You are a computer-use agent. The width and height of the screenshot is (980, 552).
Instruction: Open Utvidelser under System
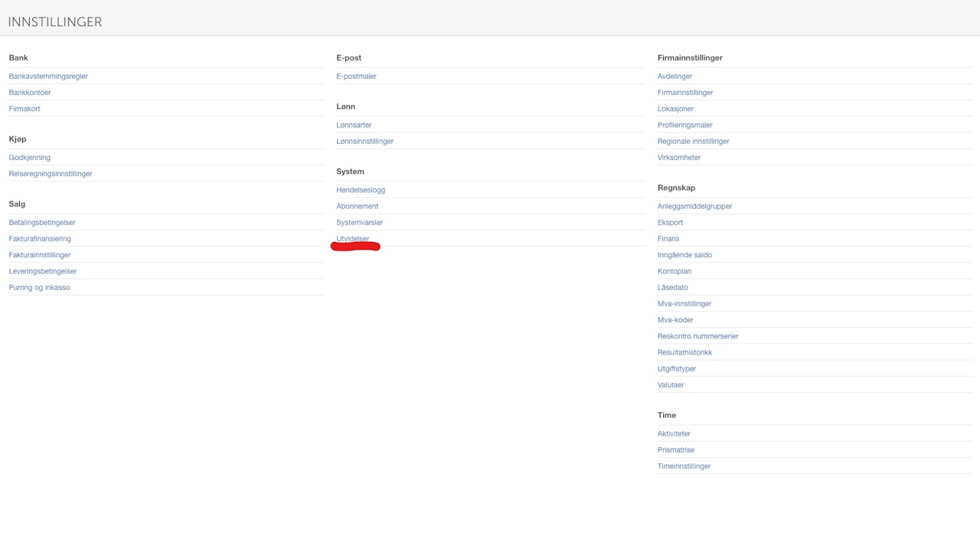click(x=353, y=239)
